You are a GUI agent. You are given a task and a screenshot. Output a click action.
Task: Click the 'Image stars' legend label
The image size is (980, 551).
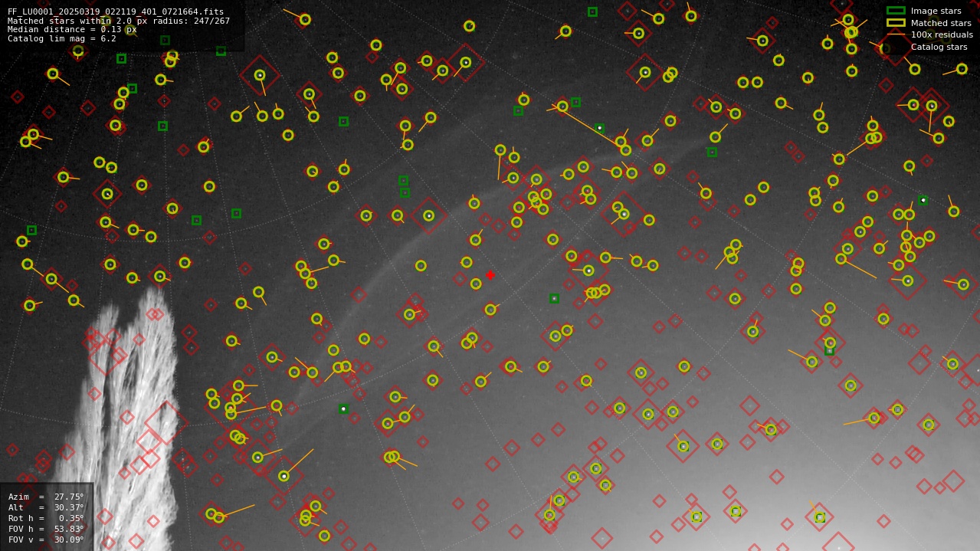[x=936, y=11]
